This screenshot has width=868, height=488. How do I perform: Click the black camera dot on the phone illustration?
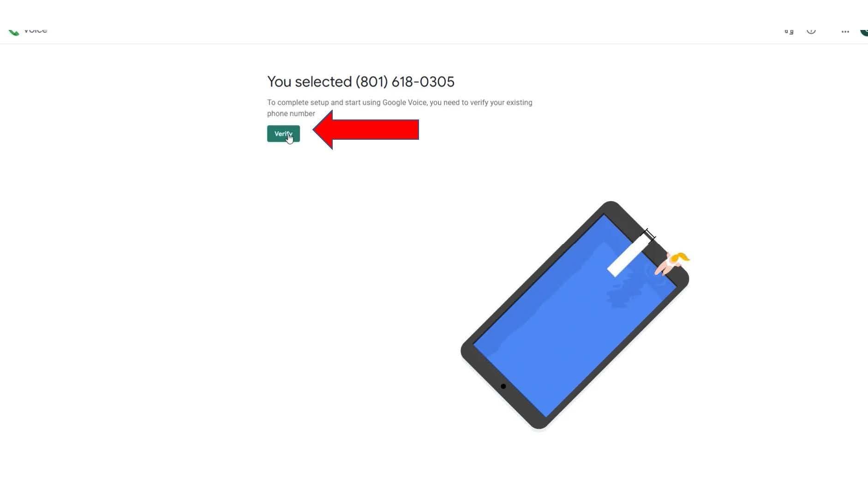(x=503, y=387)
